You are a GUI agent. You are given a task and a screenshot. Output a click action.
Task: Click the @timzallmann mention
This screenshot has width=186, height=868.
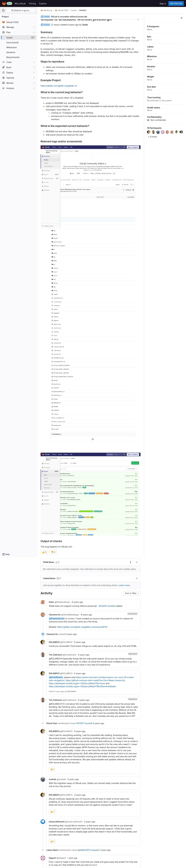coord(56,677)
